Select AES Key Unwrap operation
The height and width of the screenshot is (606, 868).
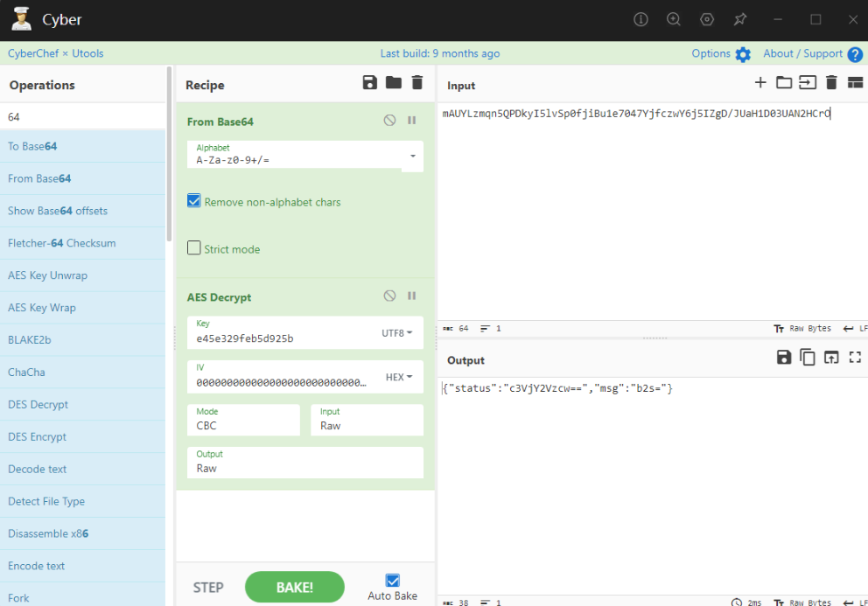[82, 275]
